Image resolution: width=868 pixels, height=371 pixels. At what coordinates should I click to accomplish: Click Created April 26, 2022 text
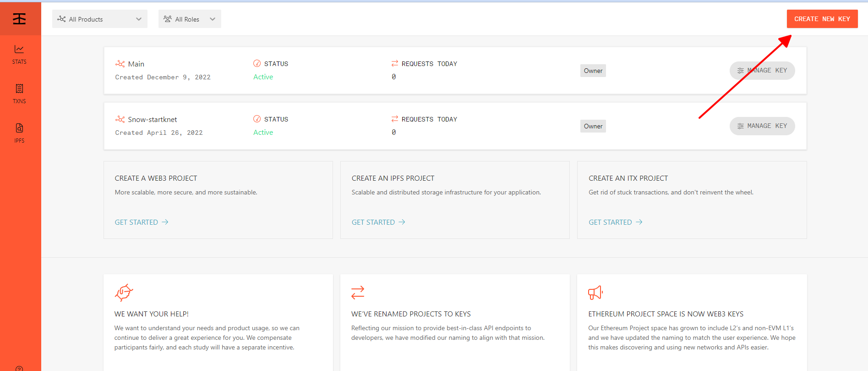tap(159, 133)
